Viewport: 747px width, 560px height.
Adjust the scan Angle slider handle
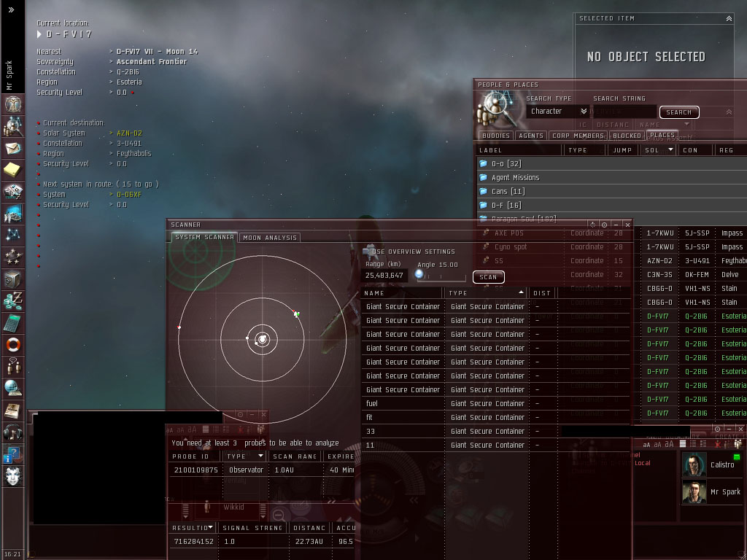(419, 274)
